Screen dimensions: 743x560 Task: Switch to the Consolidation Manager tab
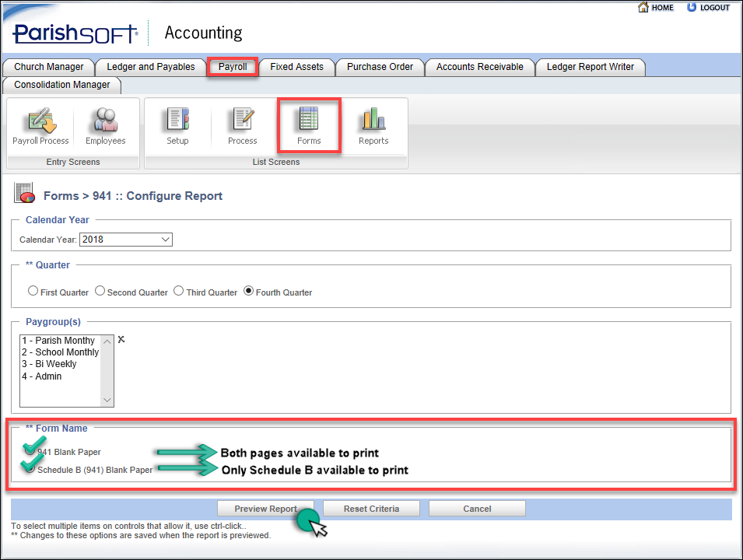(x=62, y=85)
